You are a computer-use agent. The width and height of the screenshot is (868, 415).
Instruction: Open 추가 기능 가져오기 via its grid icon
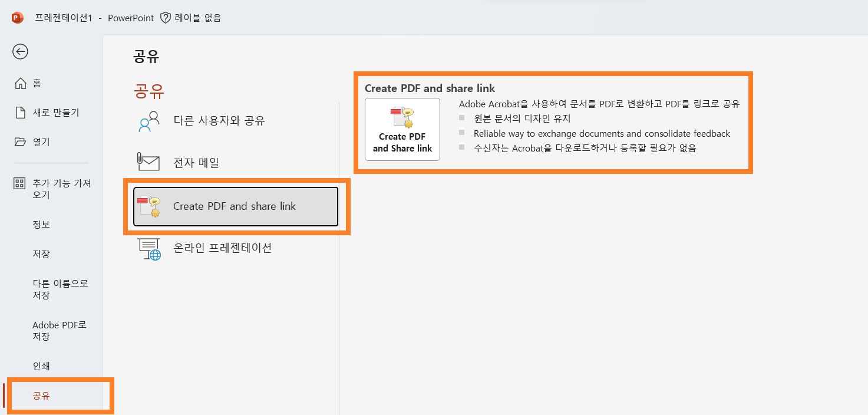19,183
